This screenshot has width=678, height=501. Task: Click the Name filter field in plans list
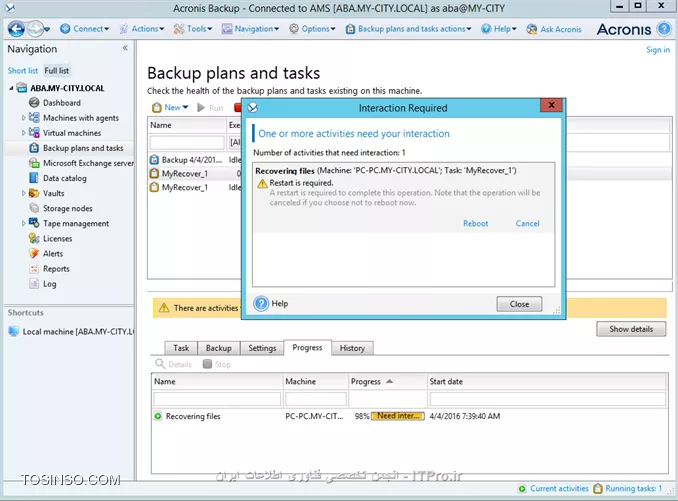click(x=187, y=142)
